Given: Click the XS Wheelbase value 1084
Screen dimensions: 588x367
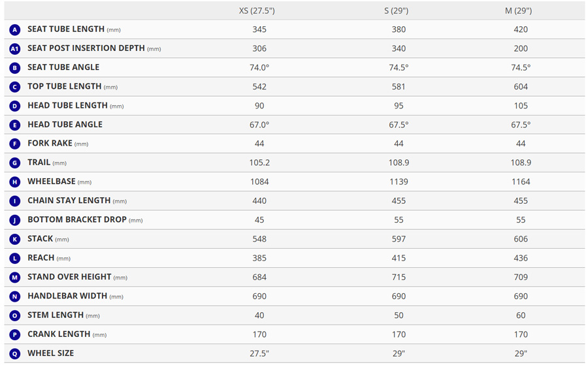Looking at the screenshot, I should (259, 182).
